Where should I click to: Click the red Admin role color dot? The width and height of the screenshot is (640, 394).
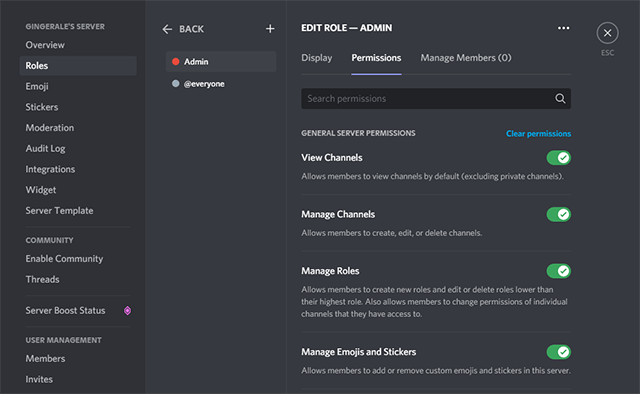pos(176,62)
